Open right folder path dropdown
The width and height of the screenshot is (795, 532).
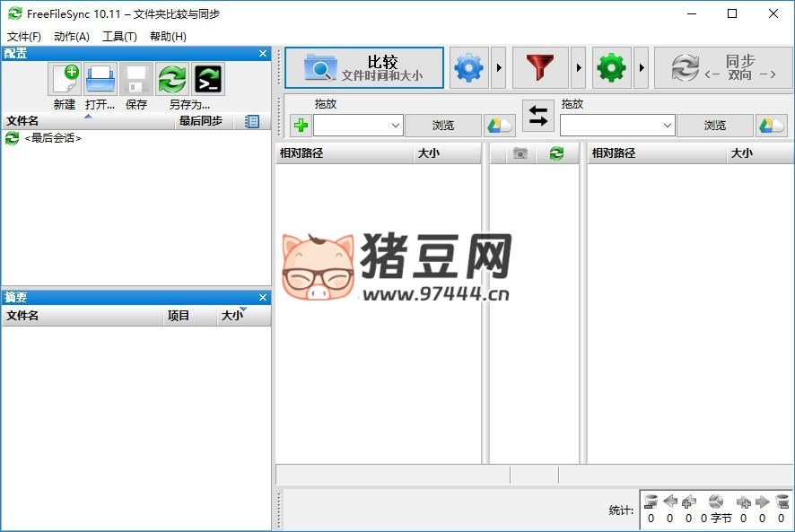pos(668,126)
